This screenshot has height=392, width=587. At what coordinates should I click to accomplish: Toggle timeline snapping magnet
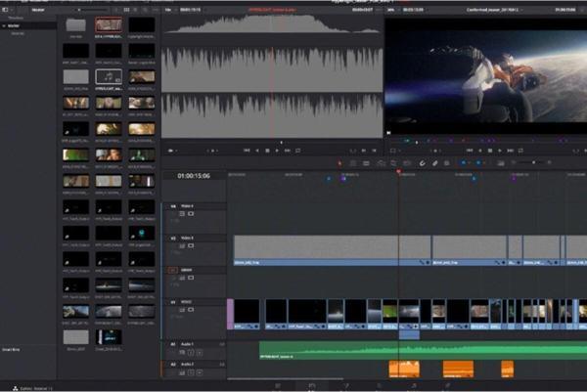click(x=422, y=163)
